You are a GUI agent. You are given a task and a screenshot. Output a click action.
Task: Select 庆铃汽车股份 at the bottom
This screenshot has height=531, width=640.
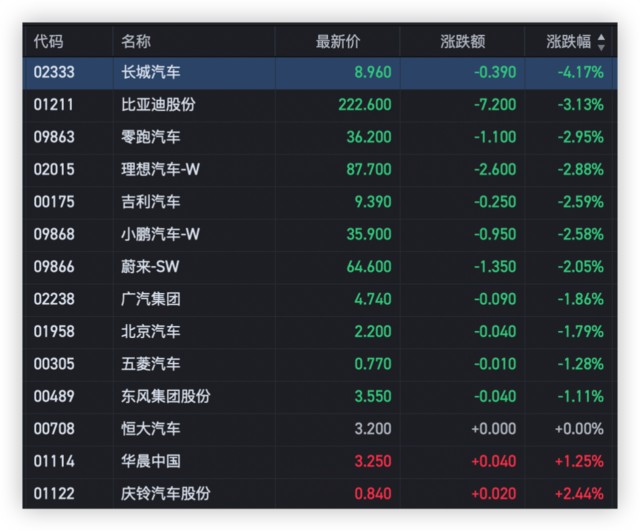click(x=166, y=494)
